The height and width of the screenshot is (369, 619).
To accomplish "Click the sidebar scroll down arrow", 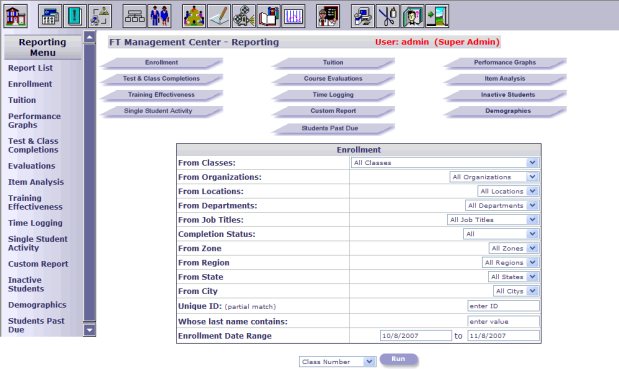I will pos(90,330).
